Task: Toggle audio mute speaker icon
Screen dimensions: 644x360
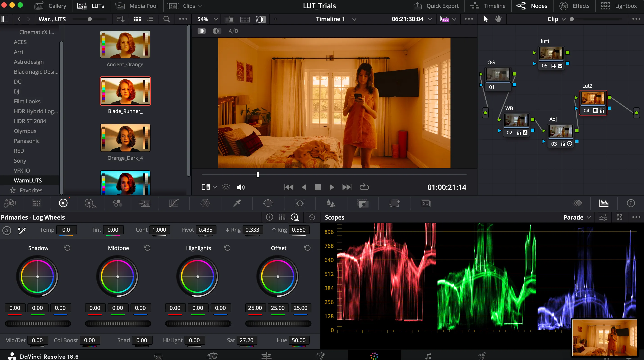Action: [x=241, y=187]
